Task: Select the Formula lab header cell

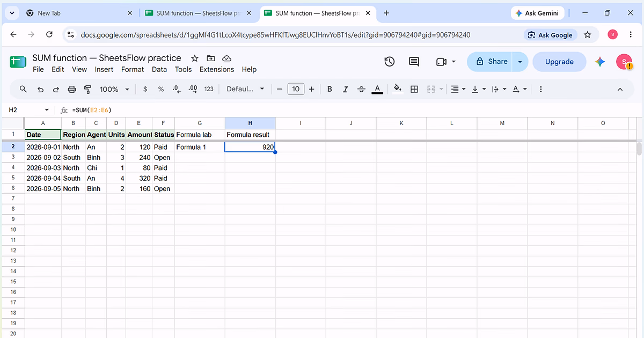Action: tap(200, 135)
